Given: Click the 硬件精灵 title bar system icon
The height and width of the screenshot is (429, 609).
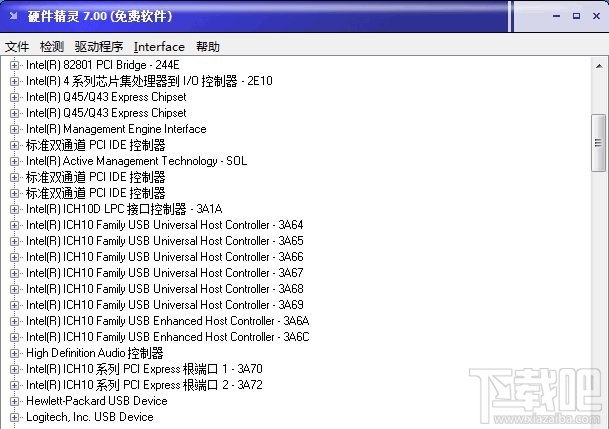Looking at the screenshot, I should [14, 16].
